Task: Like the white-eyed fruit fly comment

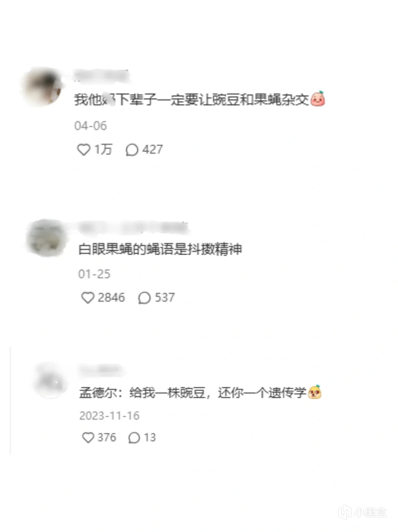Action: point(88,298)
